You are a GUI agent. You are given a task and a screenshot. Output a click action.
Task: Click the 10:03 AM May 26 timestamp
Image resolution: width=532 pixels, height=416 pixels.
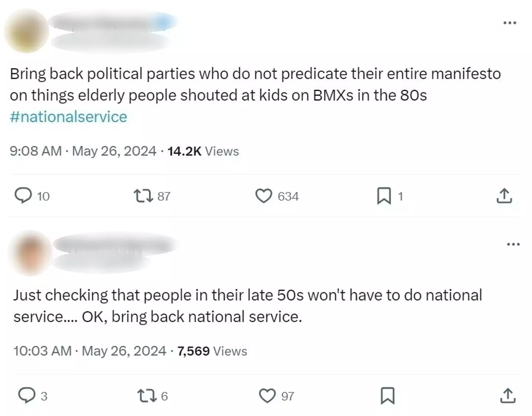pos(90,351)
